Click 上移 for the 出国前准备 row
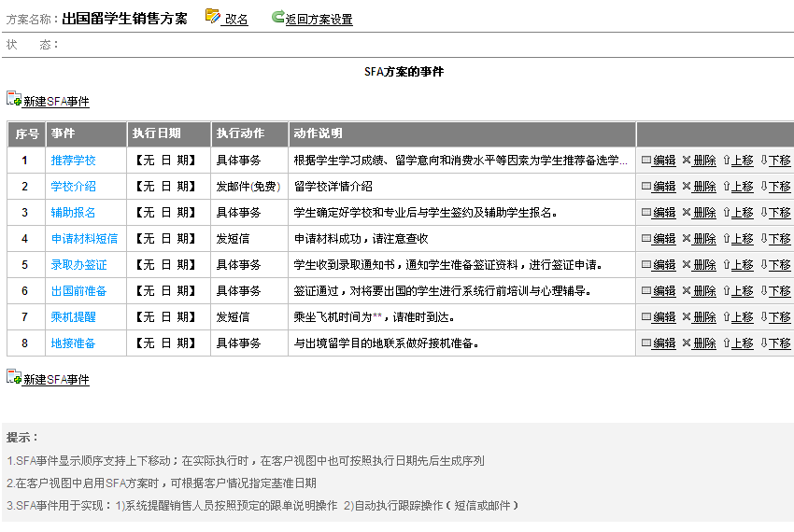Screen dimensions: 794x532 tap(743, 291)
